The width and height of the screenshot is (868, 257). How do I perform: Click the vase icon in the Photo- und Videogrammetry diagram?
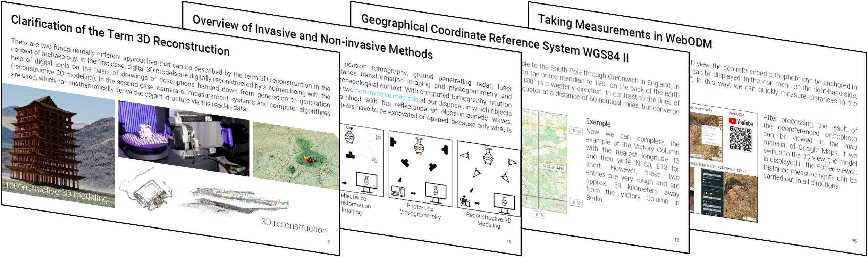coord(419,146)
